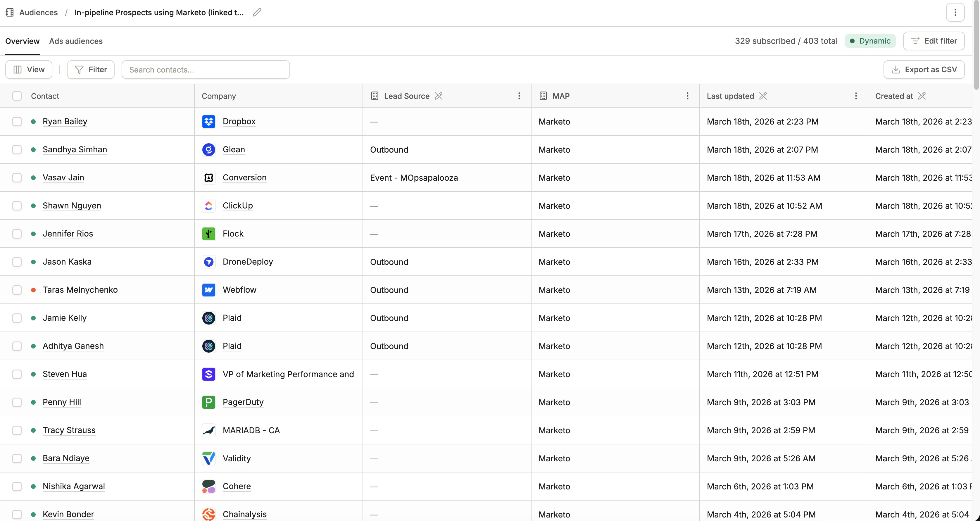Edit audience name with pencil icon

(x=257, y=13)
